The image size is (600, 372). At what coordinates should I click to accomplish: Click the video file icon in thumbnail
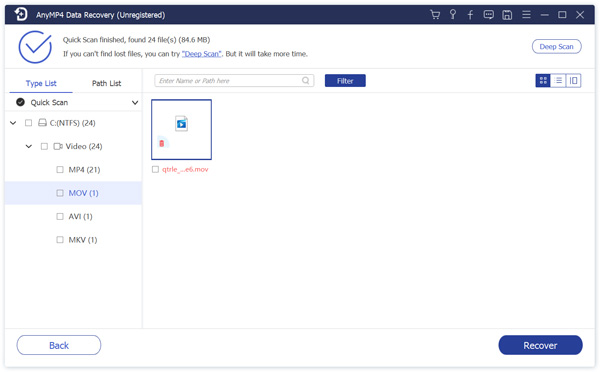pos(181,124)
